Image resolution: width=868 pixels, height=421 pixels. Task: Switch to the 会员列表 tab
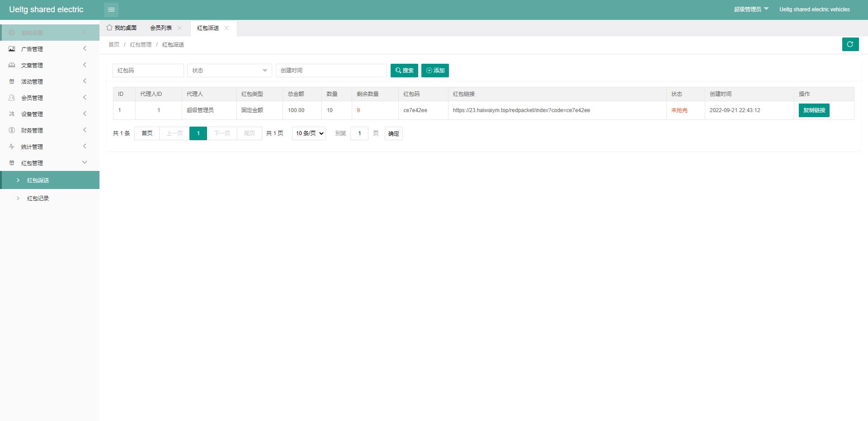161,28
